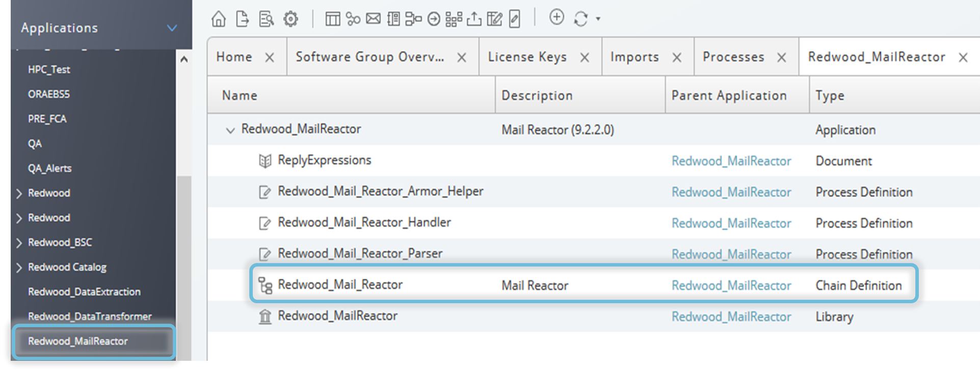The image size is (980, 372).
Task: Click the Redwood_MailReactor library icon
Action: 265,316
